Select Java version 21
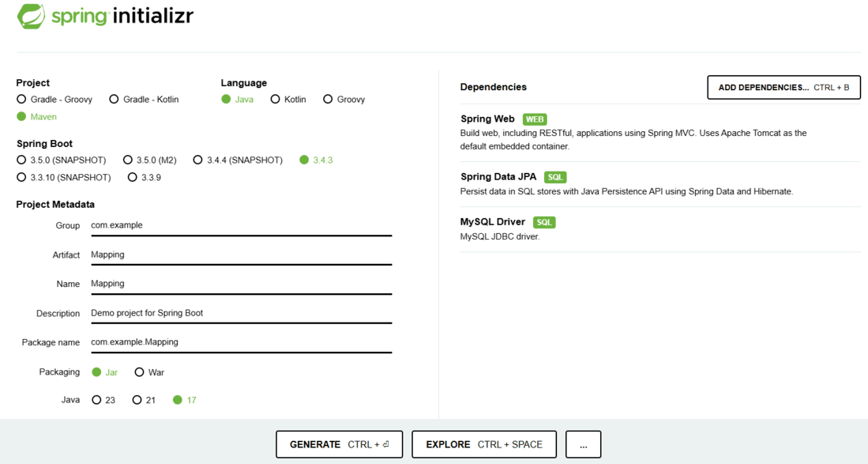The image size is (868, 464). [x=144, y=400]
